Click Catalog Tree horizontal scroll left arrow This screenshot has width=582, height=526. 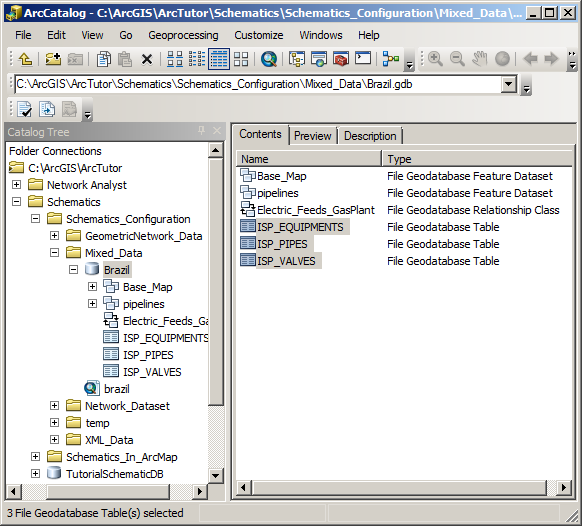coord(14,491)
